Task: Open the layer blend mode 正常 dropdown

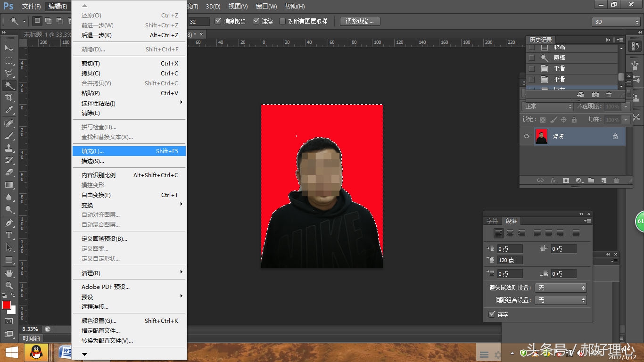Action: point(548,107)
